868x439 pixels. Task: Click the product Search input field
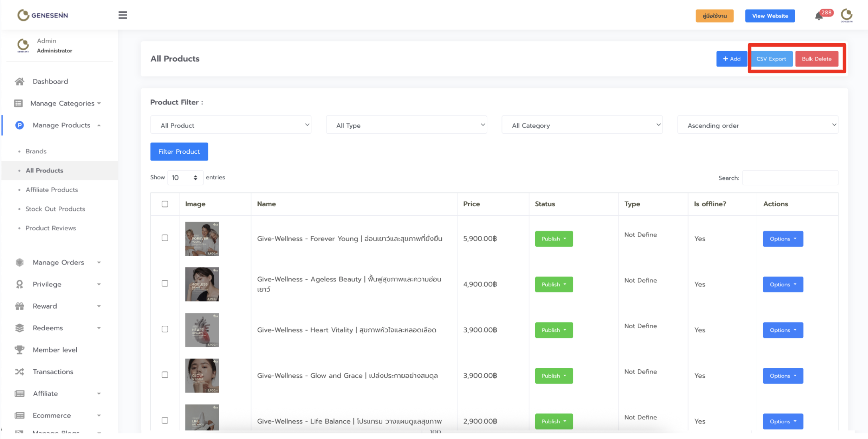click(x=790, y=178)
